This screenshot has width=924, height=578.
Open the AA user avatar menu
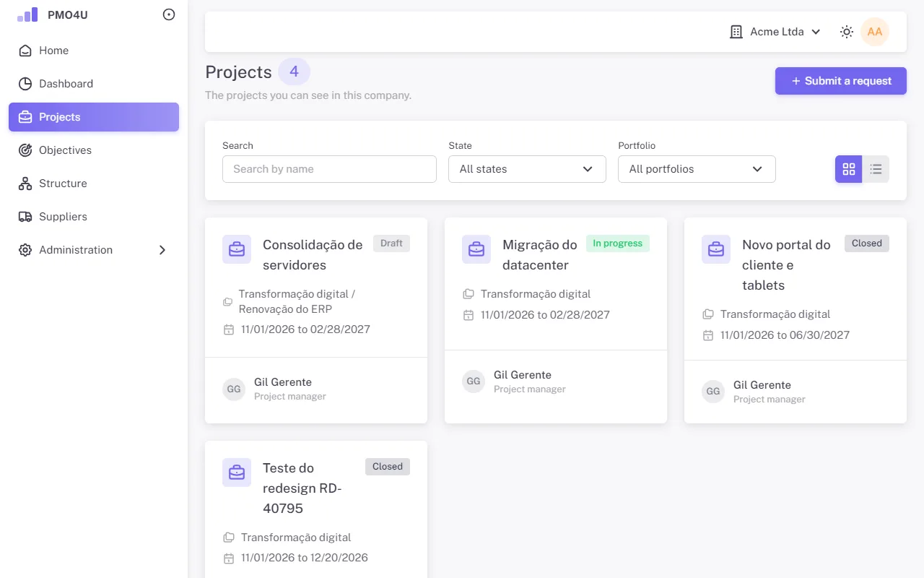(875, 32)
